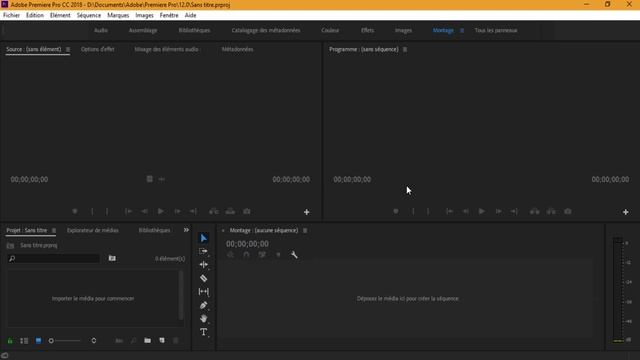
Task: Click Program monitor Lift button
Action: pos(534,211)
